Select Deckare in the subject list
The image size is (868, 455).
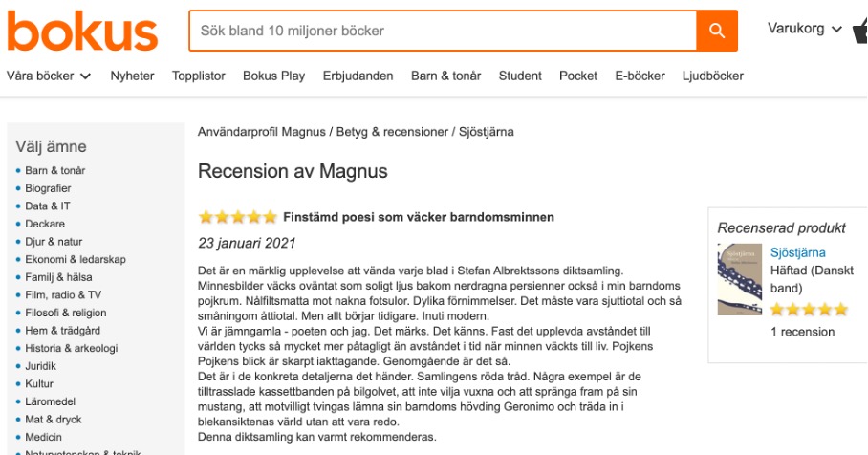[45, 224]
